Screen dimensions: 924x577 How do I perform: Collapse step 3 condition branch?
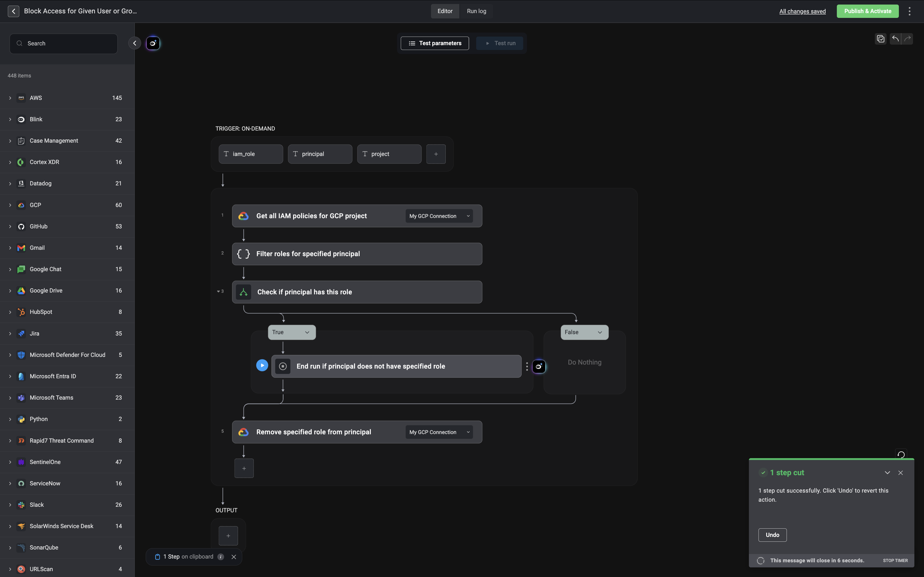218,291
